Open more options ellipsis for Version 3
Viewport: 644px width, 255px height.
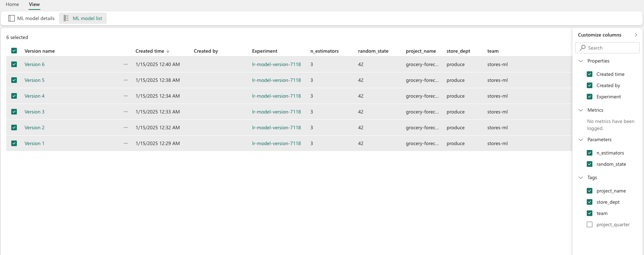click(x=126, y=112)
